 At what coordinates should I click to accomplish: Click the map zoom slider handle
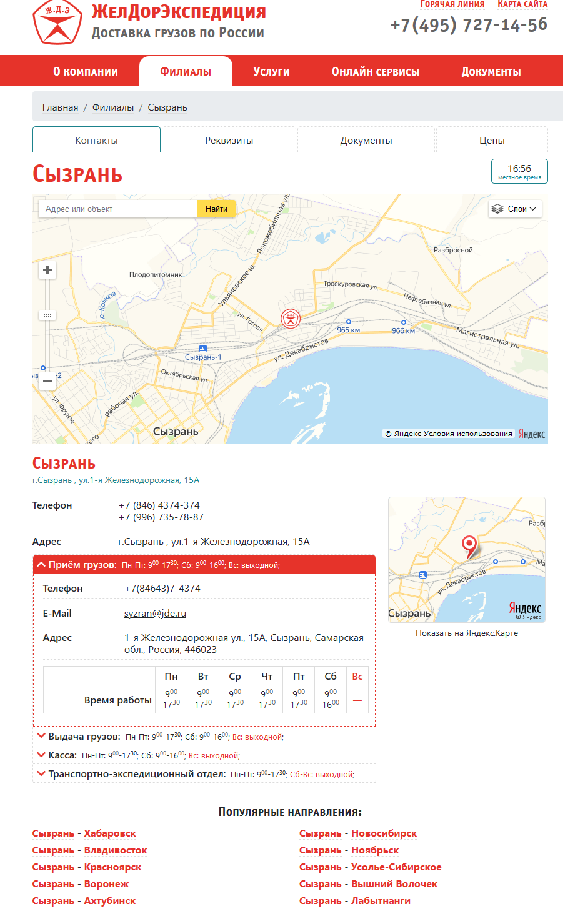(x=47, y=315)
